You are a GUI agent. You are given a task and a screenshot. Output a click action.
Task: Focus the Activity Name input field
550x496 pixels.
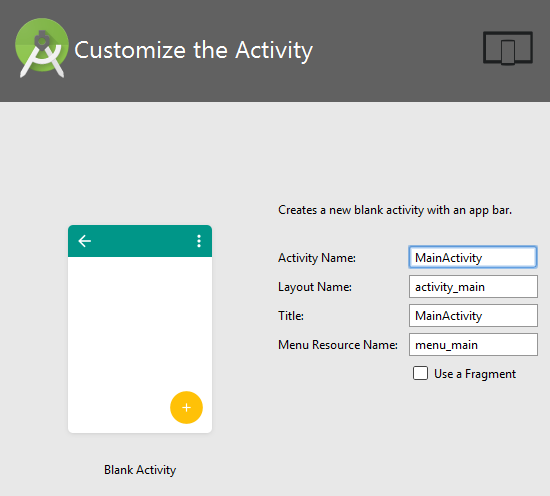pos(473,257)
